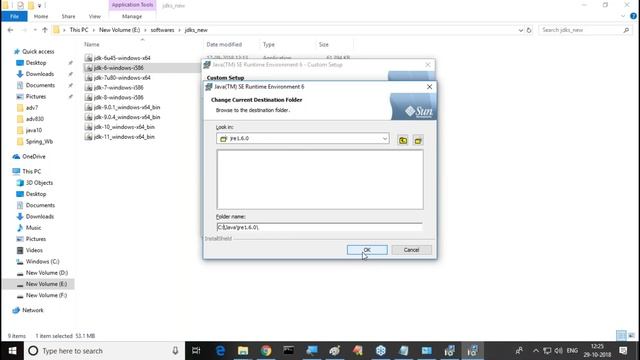Viewport: 640px width, 360px height.
Task: Select file jdk-7-windows-i586
Action: (119, 87)
